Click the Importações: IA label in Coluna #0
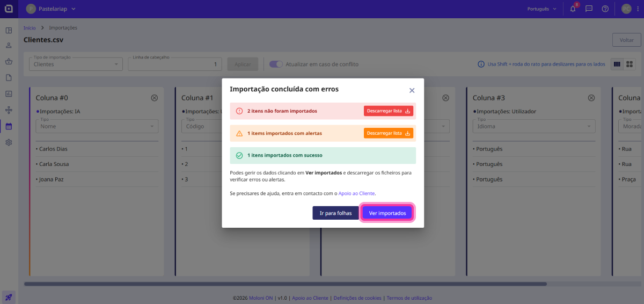This screenshot has height=304, width=644. click(x=57, y=112)
